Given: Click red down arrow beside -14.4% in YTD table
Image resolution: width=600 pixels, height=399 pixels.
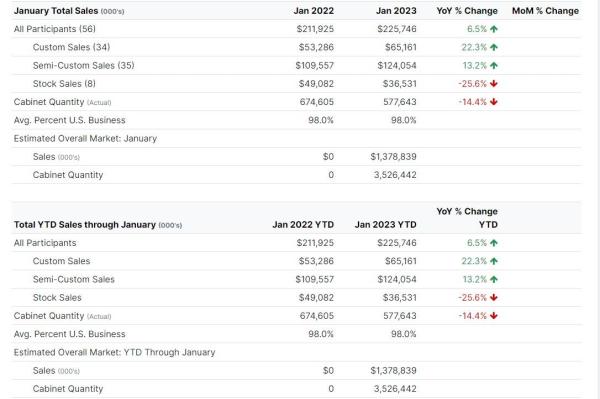Looking at the screenshot, I should tap(494, 316).
